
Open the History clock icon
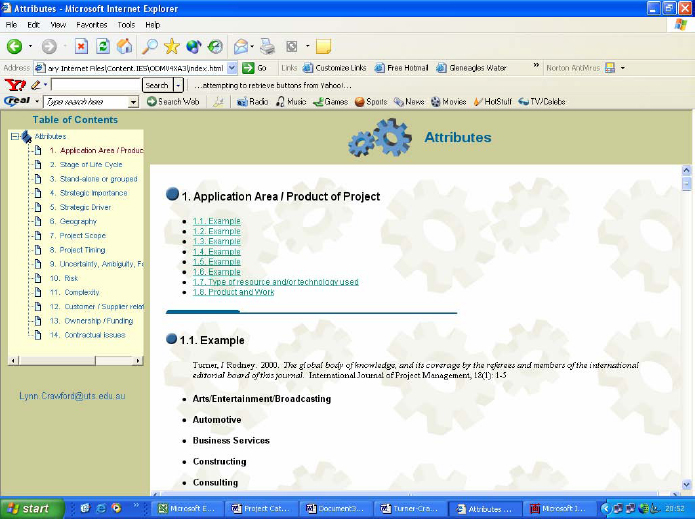coord(215,46)
